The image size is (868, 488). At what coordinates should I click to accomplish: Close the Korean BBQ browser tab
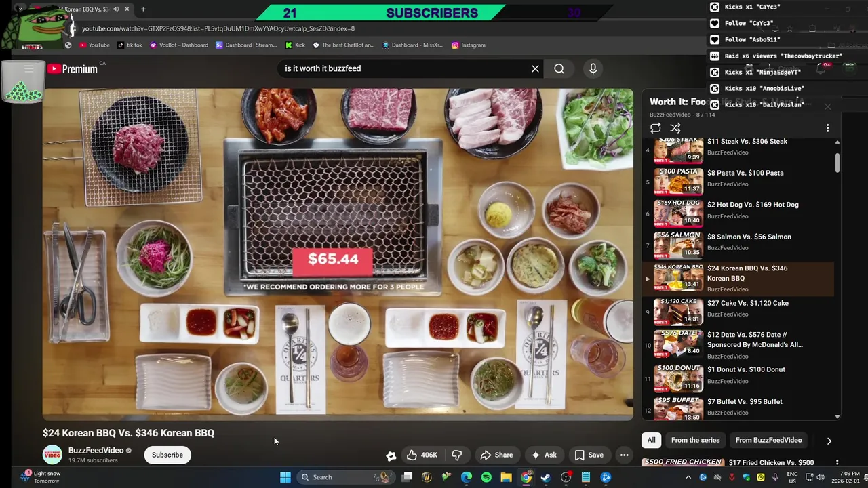pos(127,9)
